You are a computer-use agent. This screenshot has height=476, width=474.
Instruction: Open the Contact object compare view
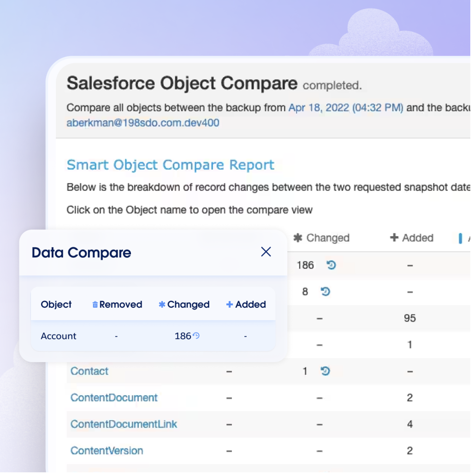point(89,371)
